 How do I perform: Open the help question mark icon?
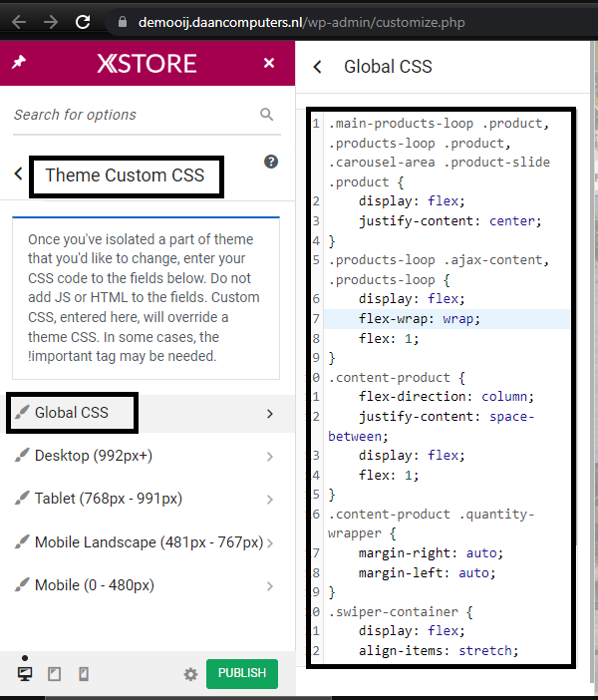click(271, 162)
